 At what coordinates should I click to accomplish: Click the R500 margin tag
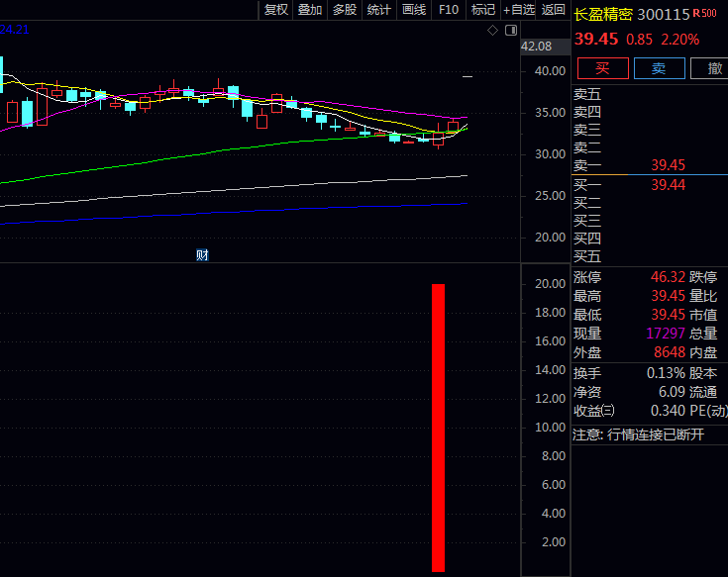coord(705,14)
